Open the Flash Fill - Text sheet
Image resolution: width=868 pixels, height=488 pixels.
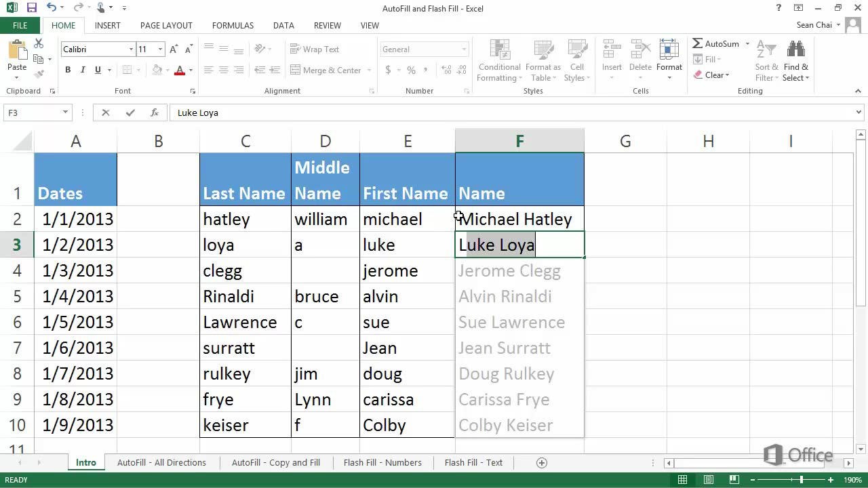[x=473, y=462]
